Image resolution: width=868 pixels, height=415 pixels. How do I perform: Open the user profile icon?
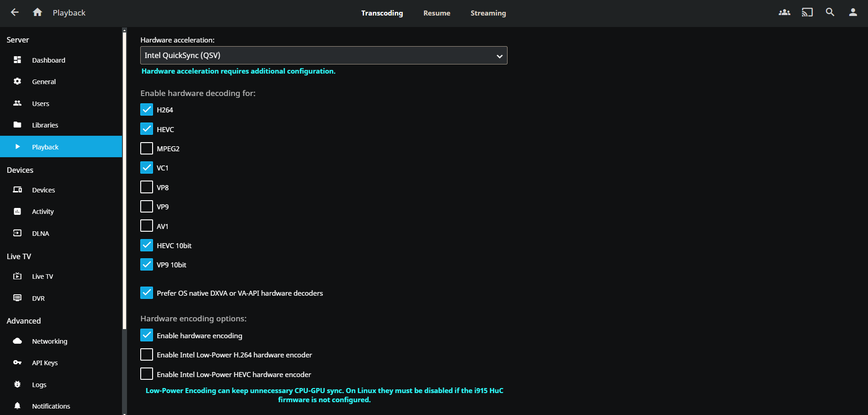tap(853, 12)
